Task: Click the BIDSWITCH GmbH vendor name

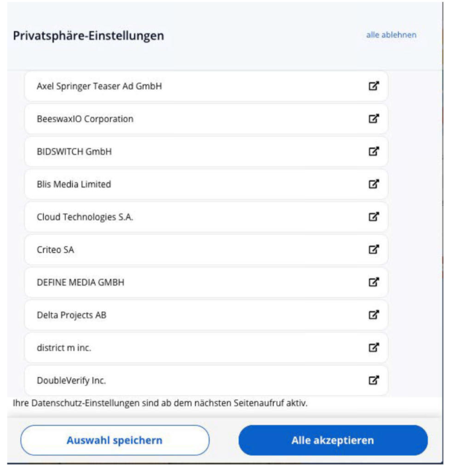Action: coord(74,152)
